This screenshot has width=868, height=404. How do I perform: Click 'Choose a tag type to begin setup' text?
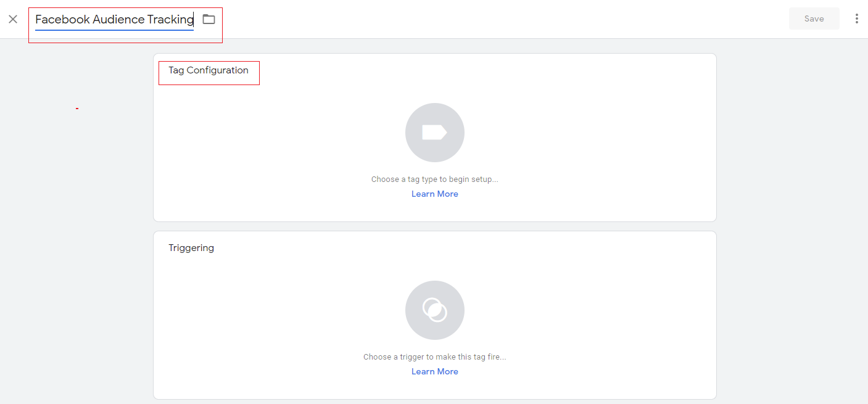point(434,179)
